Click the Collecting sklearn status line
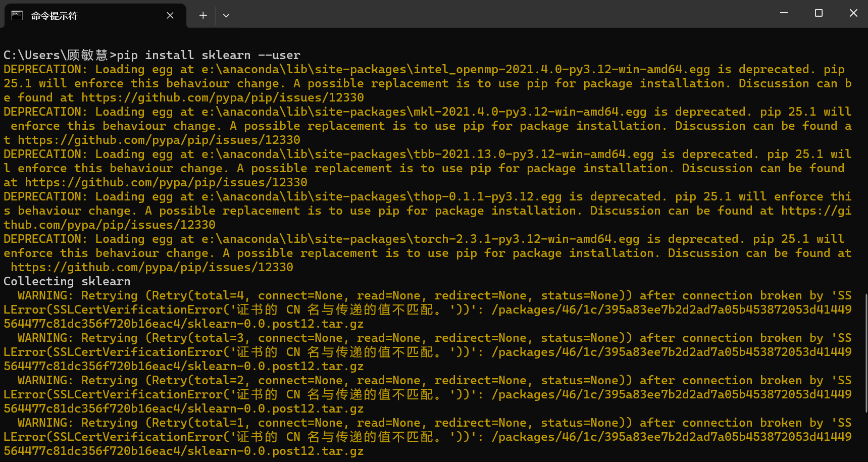This screenshot has width=868, height=462. tap(66, 281)
